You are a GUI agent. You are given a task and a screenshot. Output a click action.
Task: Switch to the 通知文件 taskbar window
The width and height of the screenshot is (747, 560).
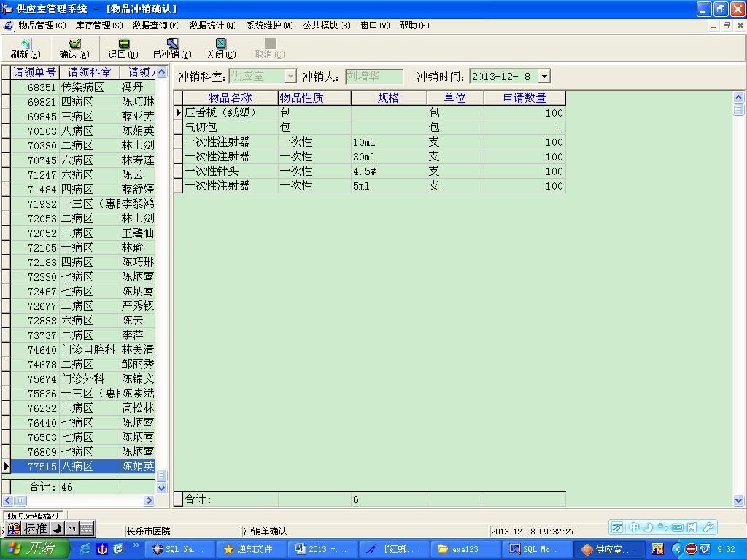252,549
